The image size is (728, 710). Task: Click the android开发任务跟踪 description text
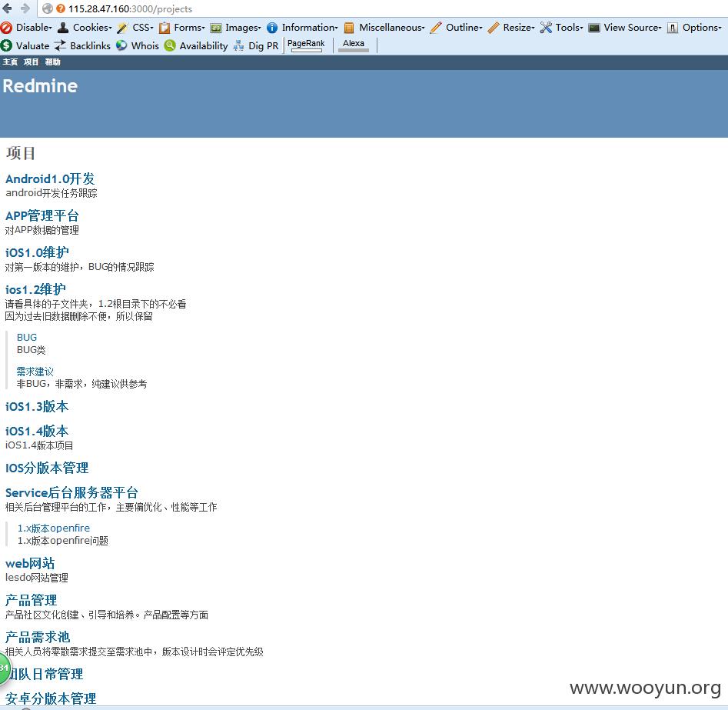(x=51, y=193)
